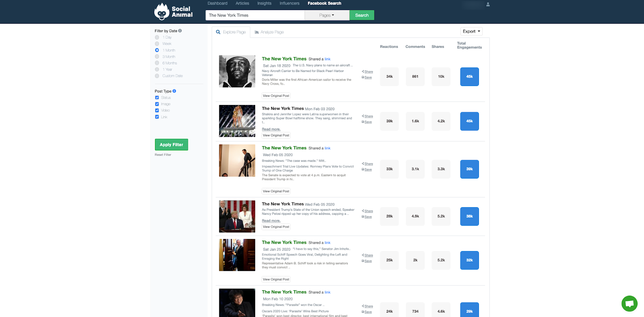
Task: Click the Apply Filter button
Action: [171, 145]
